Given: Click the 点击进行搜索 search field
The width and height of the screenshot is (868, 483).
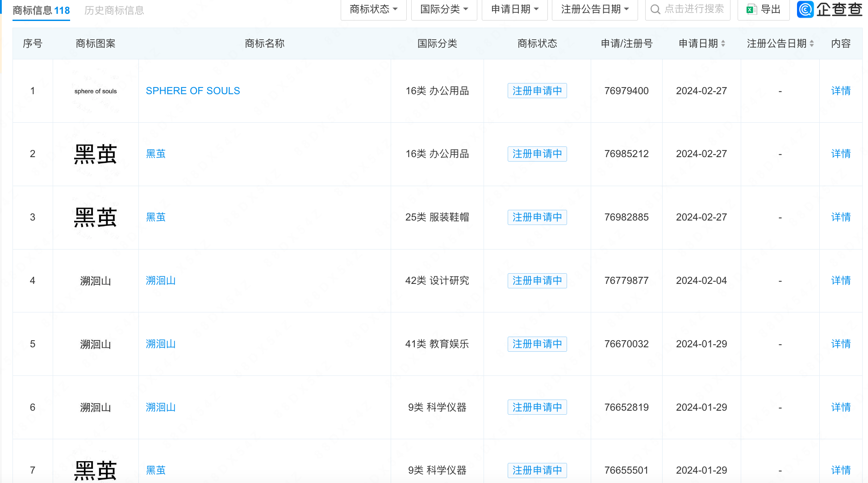Looking at the screenshot, I should coord(694,9).
